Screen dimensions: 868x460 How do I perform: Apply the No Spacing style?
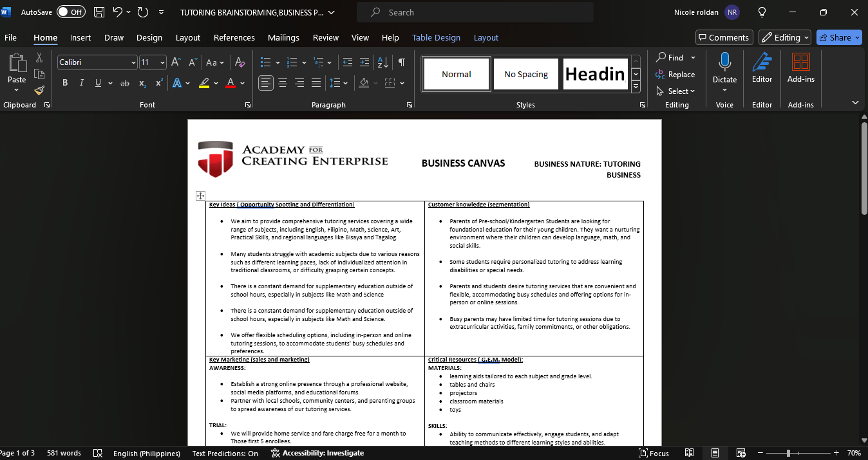click(x=526, y=74)
